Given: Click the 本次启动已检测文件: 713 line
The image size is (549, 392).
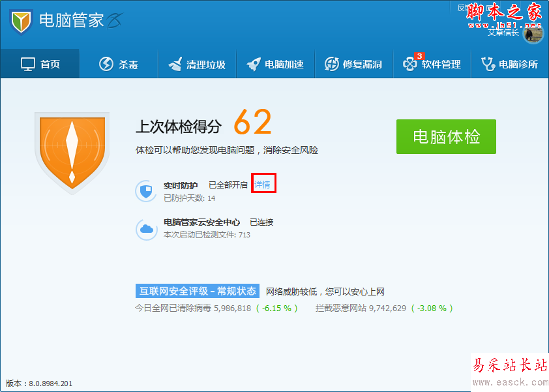Looking at the screenshot, I should (207, 235).
